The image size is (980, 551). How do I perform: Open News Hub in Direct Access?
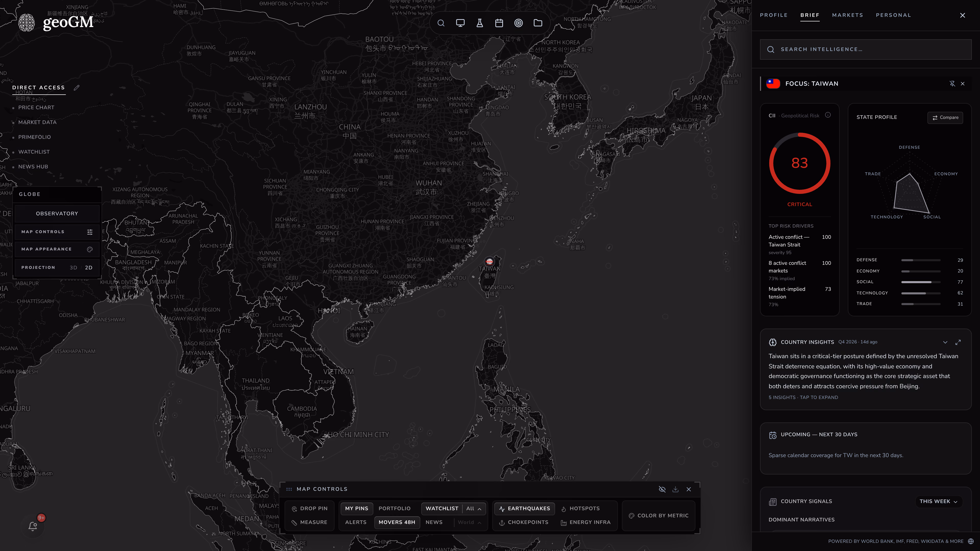[x=33, y=167]
